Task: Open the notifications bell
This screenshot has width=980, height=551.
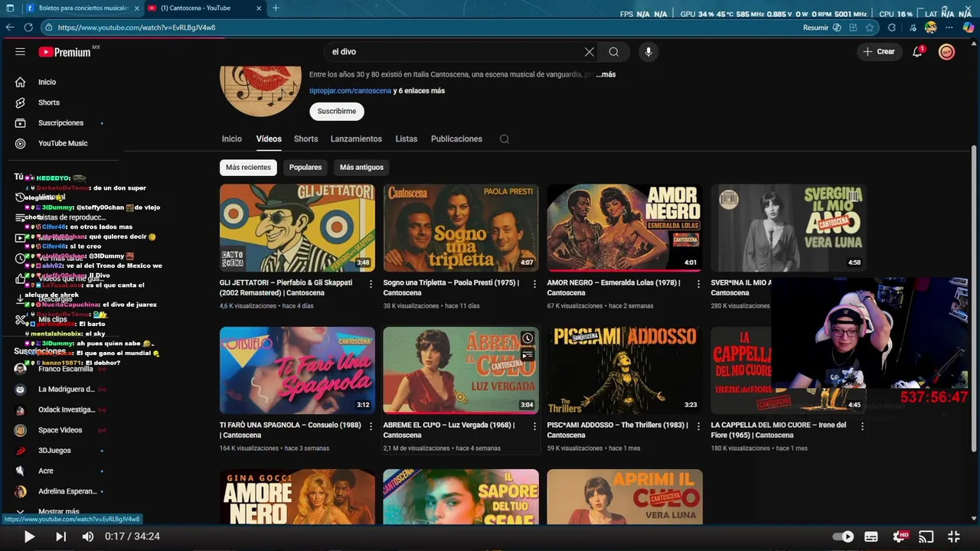Action: pyautogui.click(x=917, y=51)
